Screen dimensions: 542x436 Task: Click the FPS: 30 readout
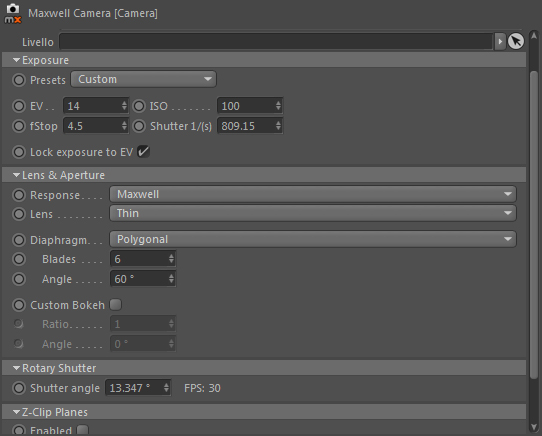202,388
